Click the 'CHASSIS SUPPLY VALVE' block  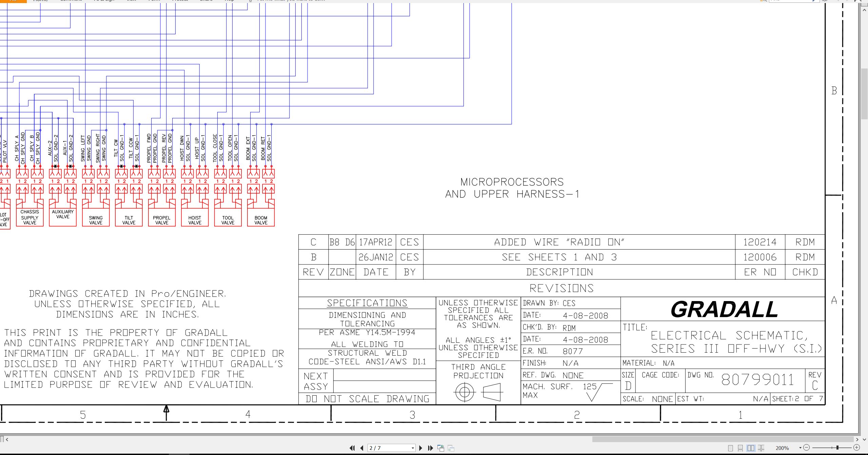[x=30, y=217]
